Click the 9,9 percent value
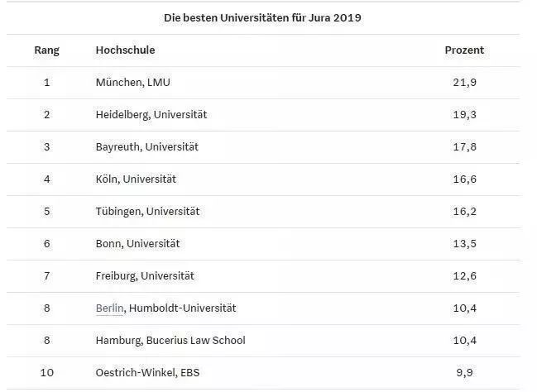 pyautogui.click(x=465, y=372)
